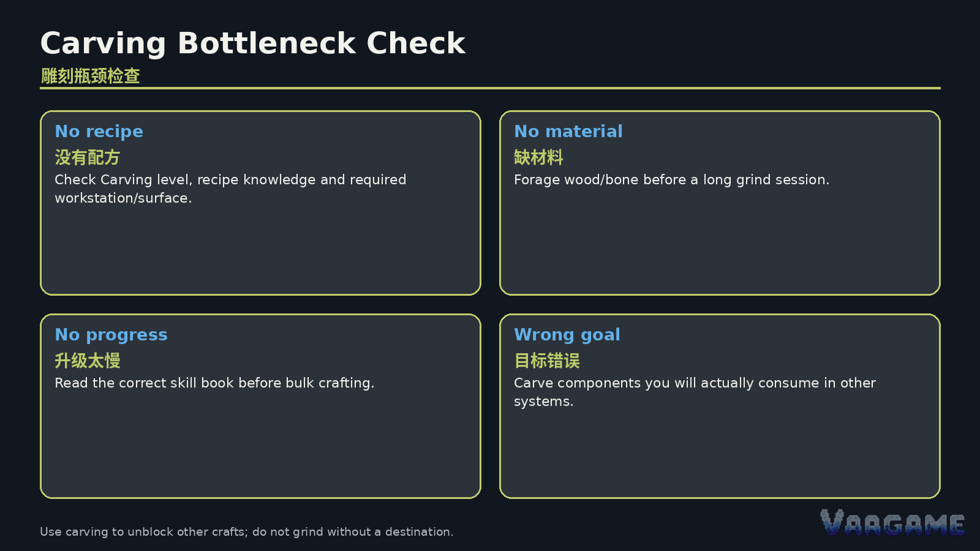Click empty area of No recipe card
This screenshot has width=980, height=551.
[x=260, y=251]
